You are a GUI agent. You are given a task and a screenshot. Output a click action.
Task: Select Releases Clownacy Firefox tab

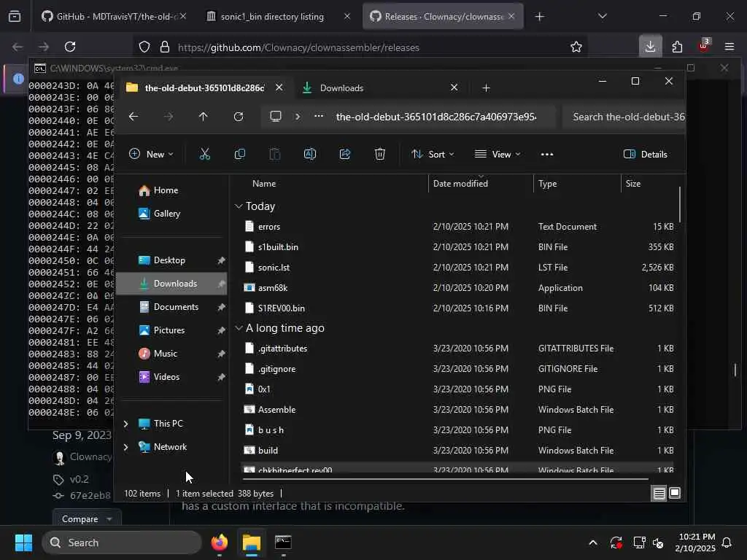(x=443, y=17)
